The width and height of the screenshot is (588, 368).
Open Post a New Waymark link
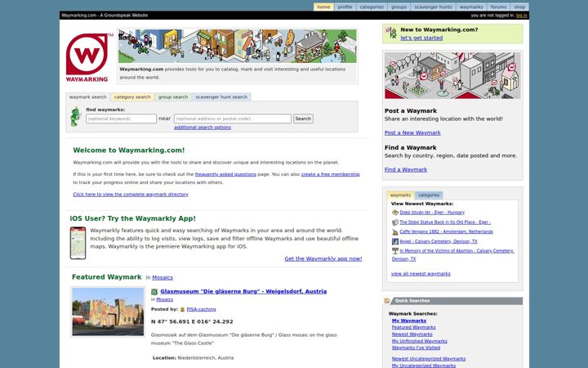point(412,133)
